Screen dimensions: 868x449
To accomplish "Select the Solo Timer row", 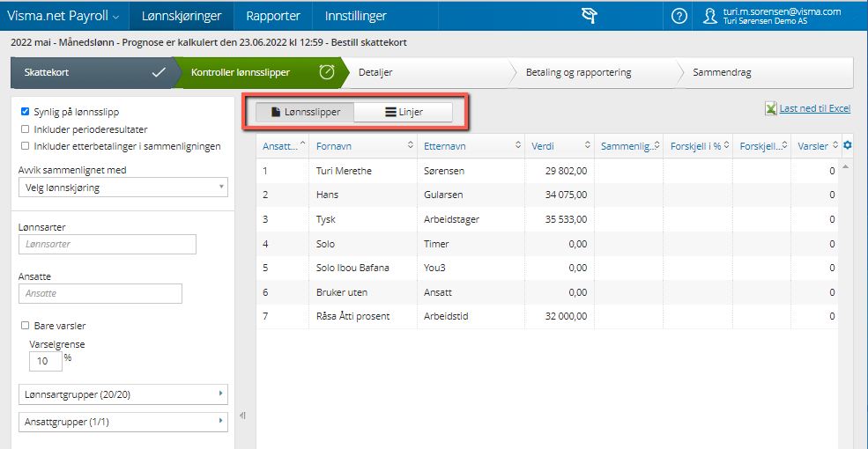I will click(x=547, y=244).
